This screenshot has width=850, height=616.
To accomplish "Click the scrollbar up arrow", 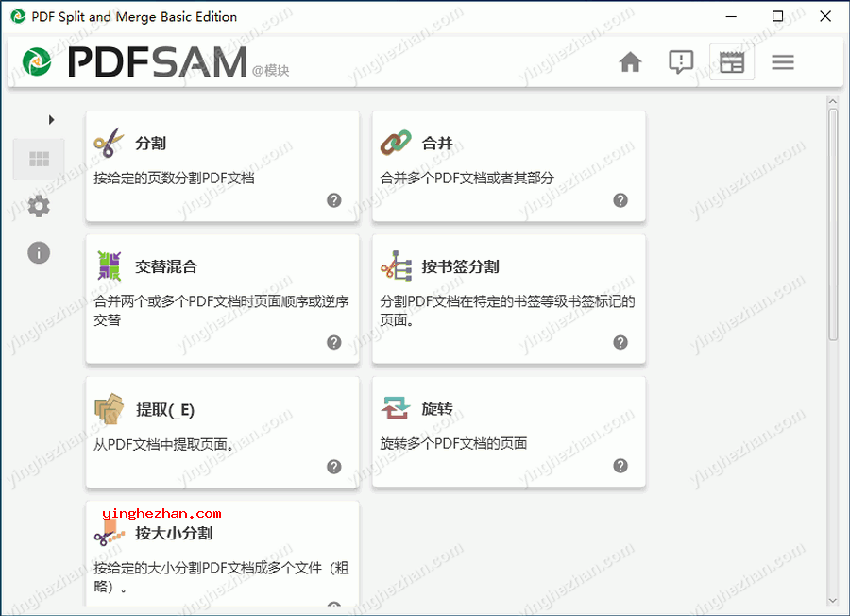I will pos(833,101).
